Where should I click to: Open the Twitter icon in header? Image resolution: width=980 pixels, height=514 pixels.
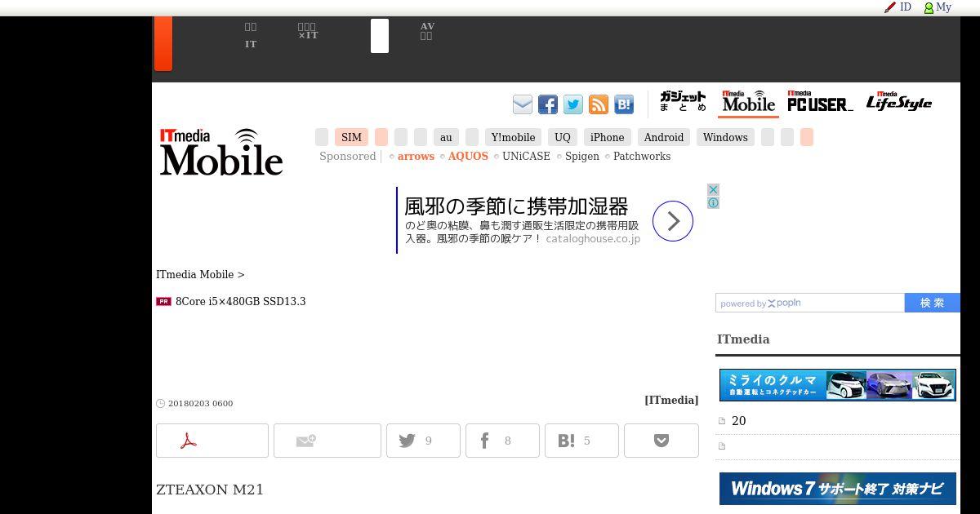573,104
